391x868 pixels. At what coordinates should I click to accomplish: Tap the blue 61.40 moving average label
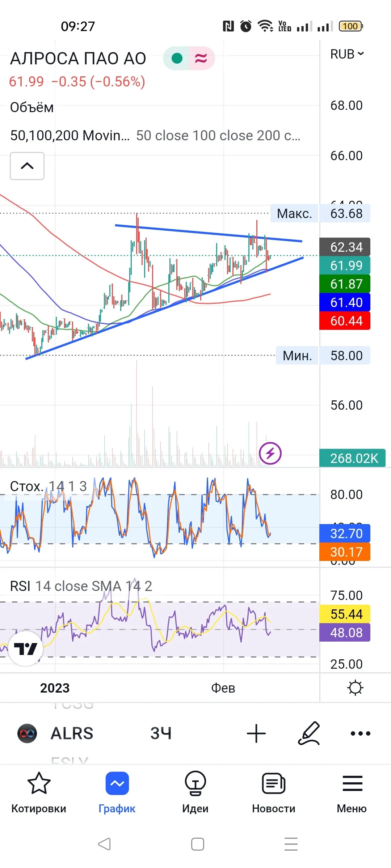pos(345,302)
